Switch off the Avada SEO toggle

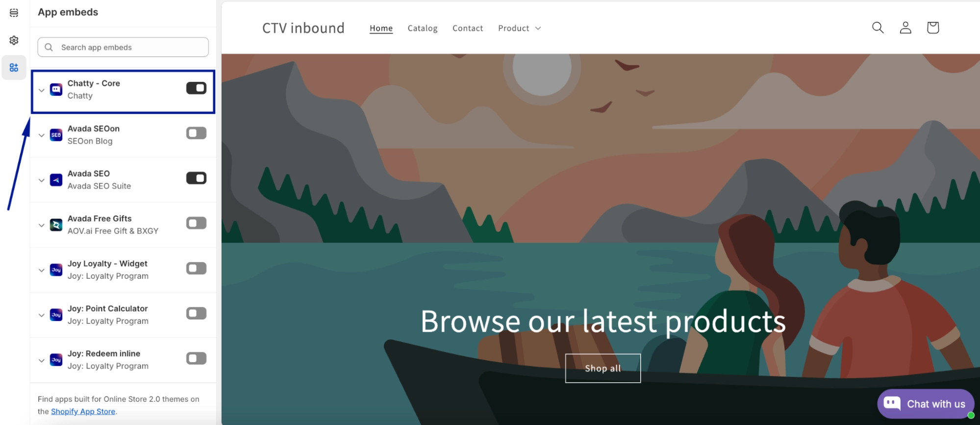point(196,178)
